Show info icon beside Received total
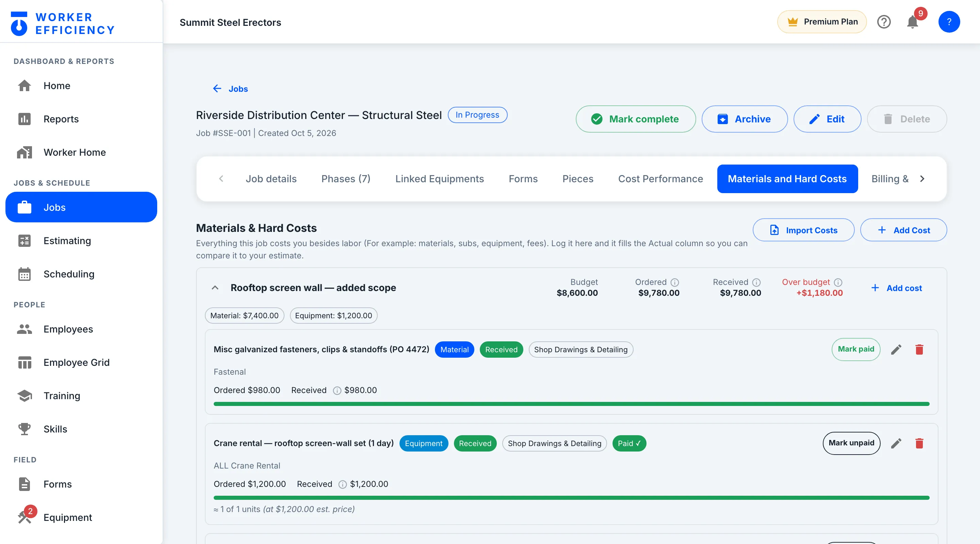This screenshot has width=980, height=544. click(756, 283)
